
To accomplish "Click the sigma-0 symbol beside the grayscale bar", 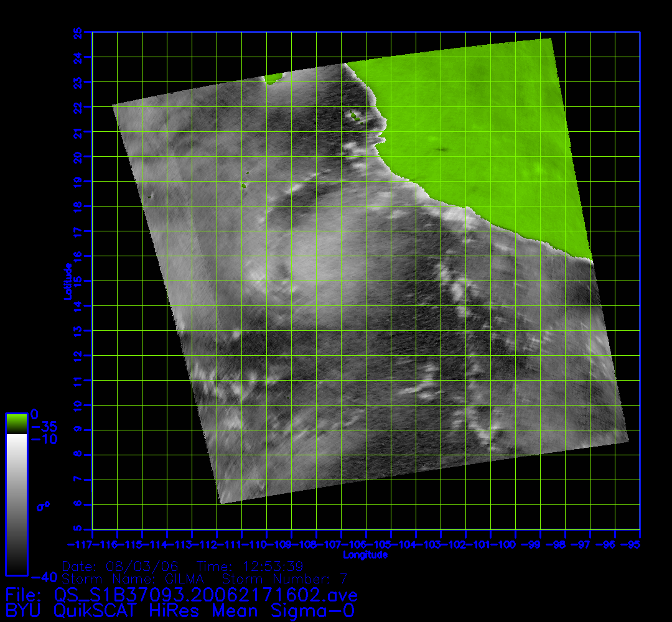I will point(43,506).
